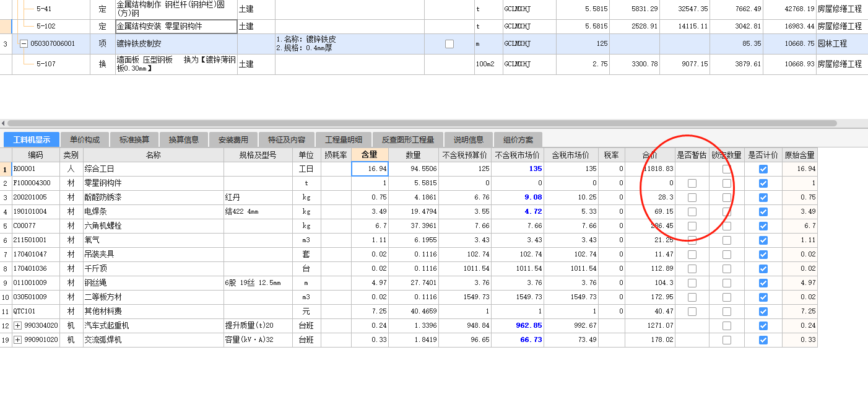This screenshot has width=868, height=394.
Task: Check 是否暂估 for 酚醛防锈漆
Action: [x=692, y=197]
